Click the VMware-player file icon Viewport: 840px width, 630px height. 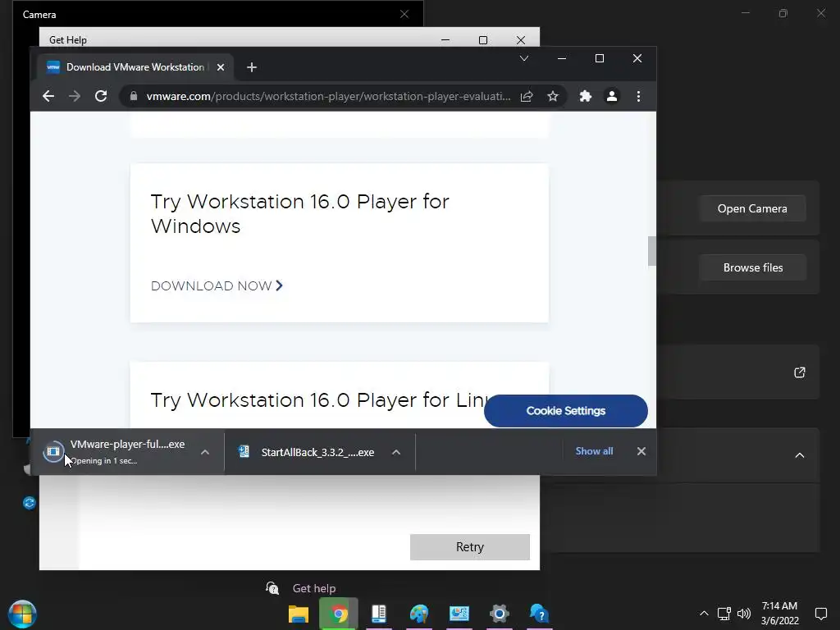point(53,452)
